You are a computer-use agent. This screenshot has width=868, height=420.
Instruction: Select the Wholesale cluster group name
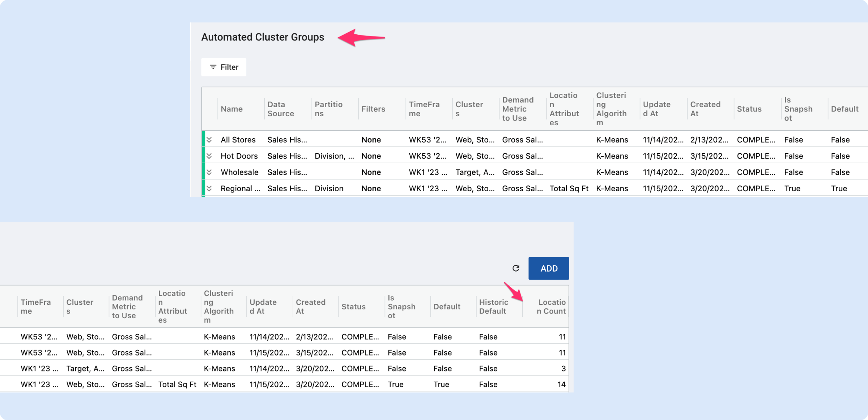coord(239,172)
